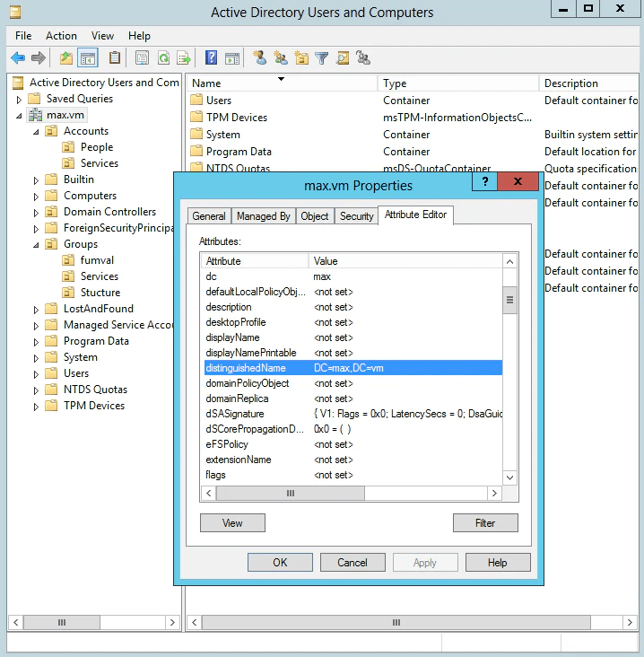
Task: Expand the NTDS Quotas tree node
Action: coord(36,390)
